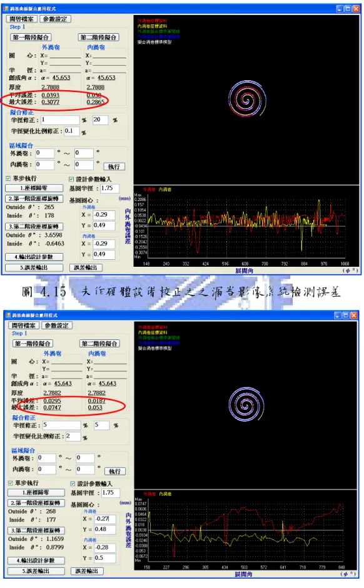Click the spiral plot in the lower window
Screen dimensions: 364x588
(246, 405)
